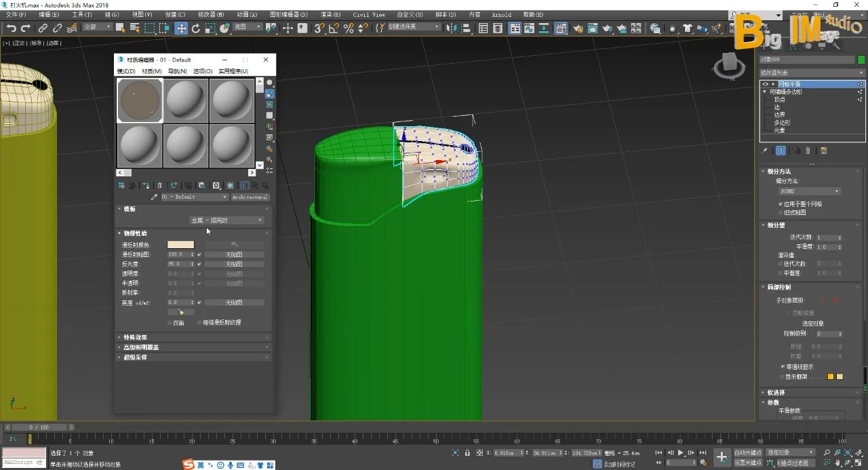Viewport: 868px width, 470px height.
Task: Click the 反光度 map button 无贴图
Action: [234, 264]
